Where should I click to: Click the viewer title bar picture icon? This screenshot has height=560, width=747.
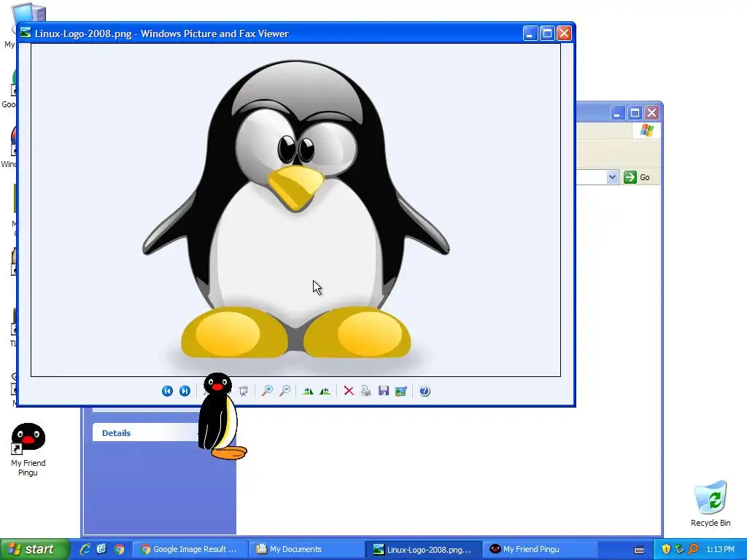26,33
